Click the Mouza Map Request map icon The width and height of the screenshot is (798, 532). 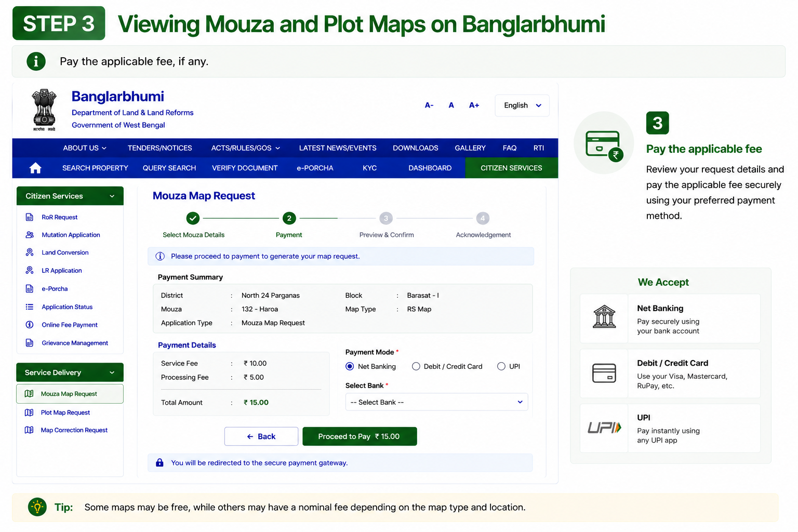coord(29,394)
